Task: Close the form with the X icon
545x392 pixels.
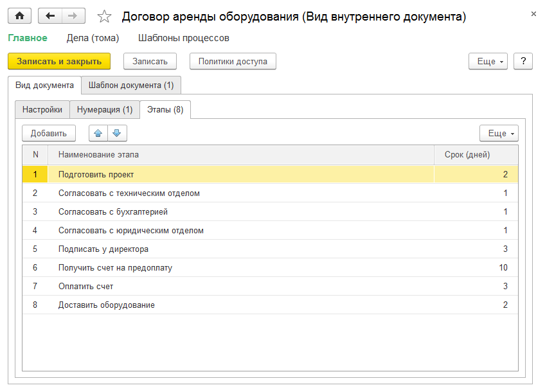Action: pyautogui.click(x=534, y=13)
